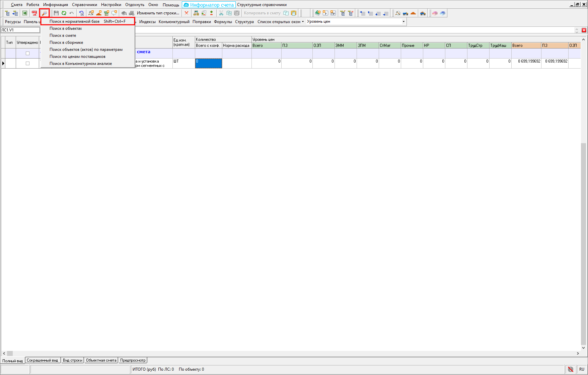The height and width of the screenshot is (375, 588).
Task: Click the ЛС1.V1 input field
Action: point(20,30)
